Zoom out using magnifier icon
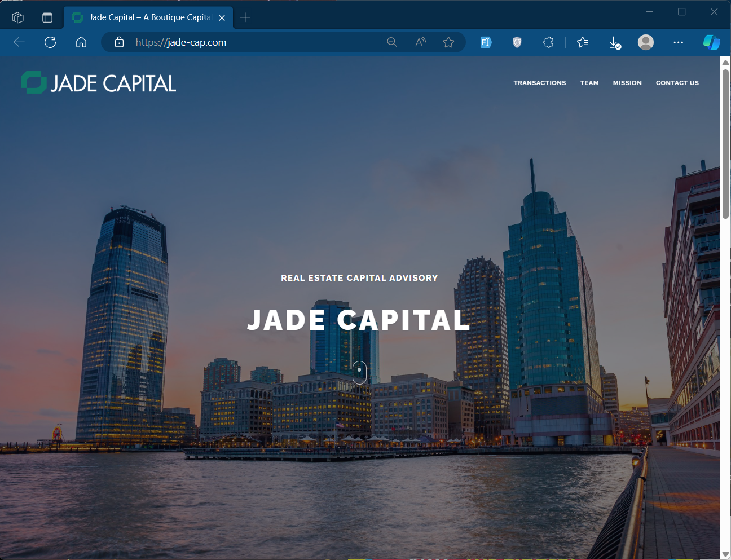731x560 pixels. (x=392, y=42)
